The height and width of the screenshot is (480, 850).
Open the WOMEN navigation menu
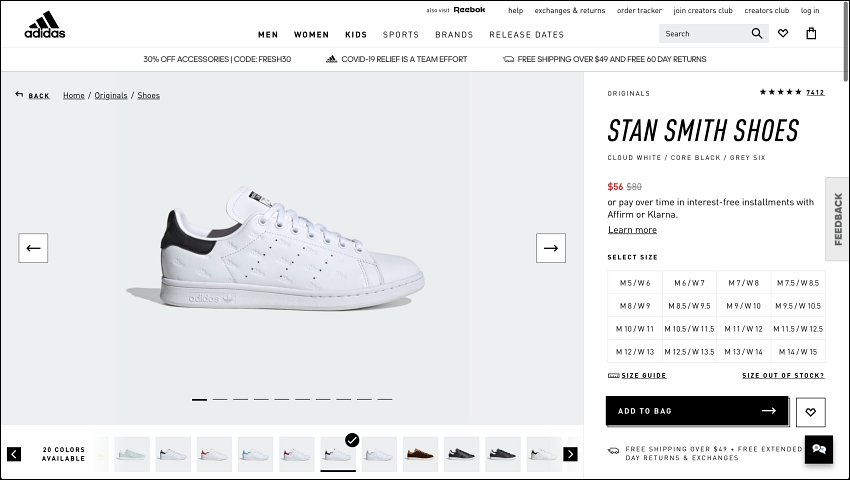coord(311,35)
